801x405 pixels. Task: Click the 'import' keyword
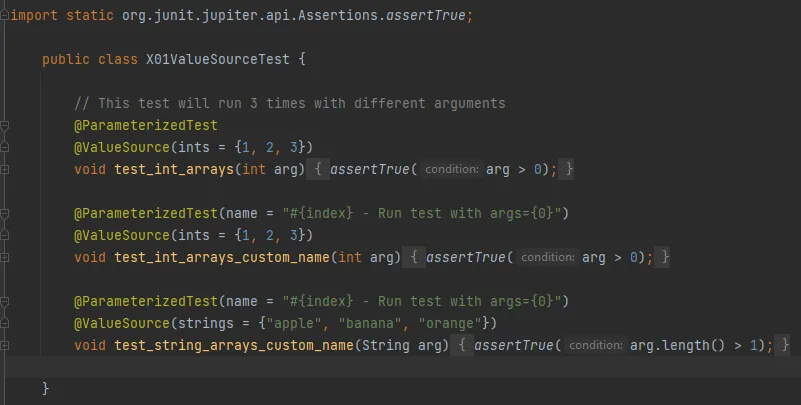[x=34, y=15]
